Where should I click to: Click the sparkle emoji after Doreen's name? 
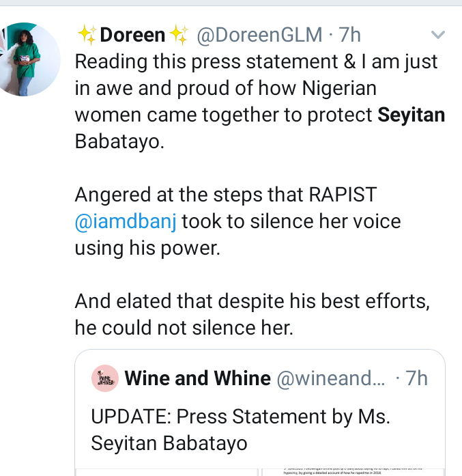[x=178, y=34]
